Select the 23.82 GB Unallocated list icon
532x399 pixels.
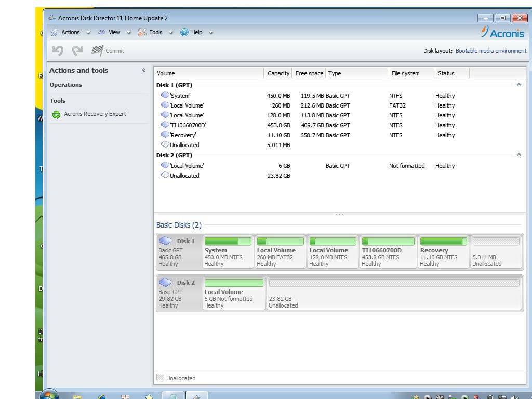tap(165, 175)
